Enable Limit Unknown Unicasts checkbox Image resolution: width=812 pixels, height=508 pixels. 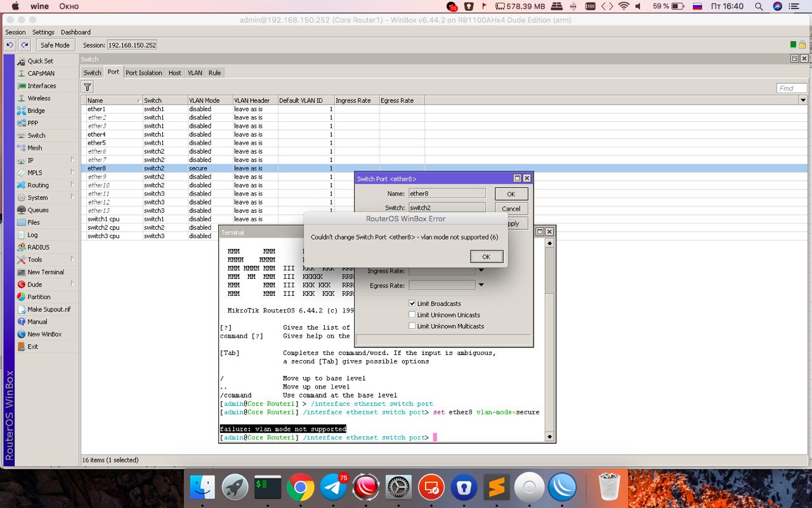coord(412,315)
